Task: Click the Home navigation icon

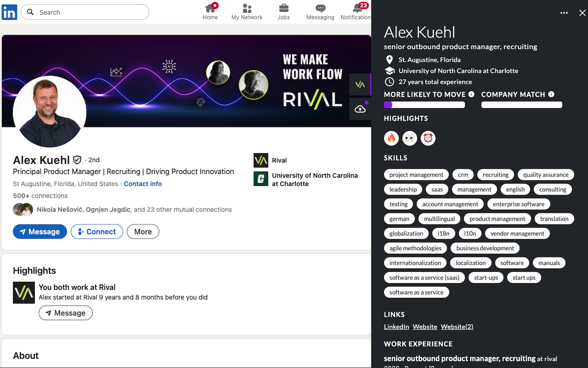Action: tap(210, 8)
